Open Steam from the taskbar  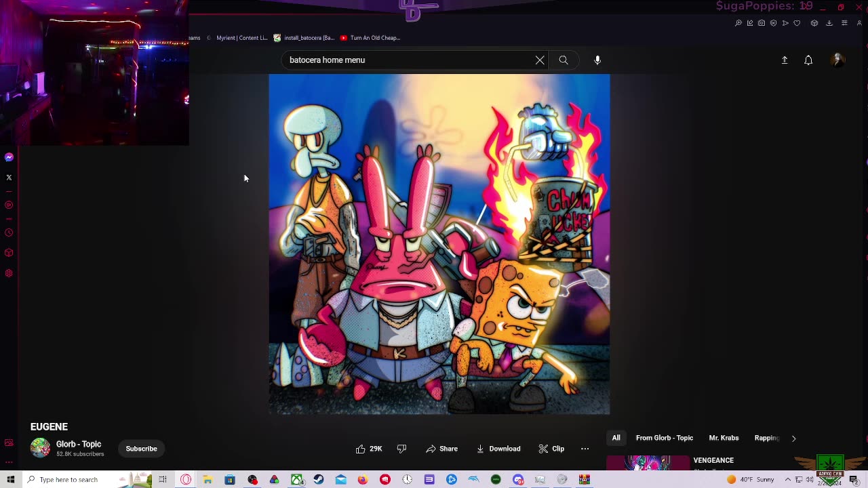point(319,480)
